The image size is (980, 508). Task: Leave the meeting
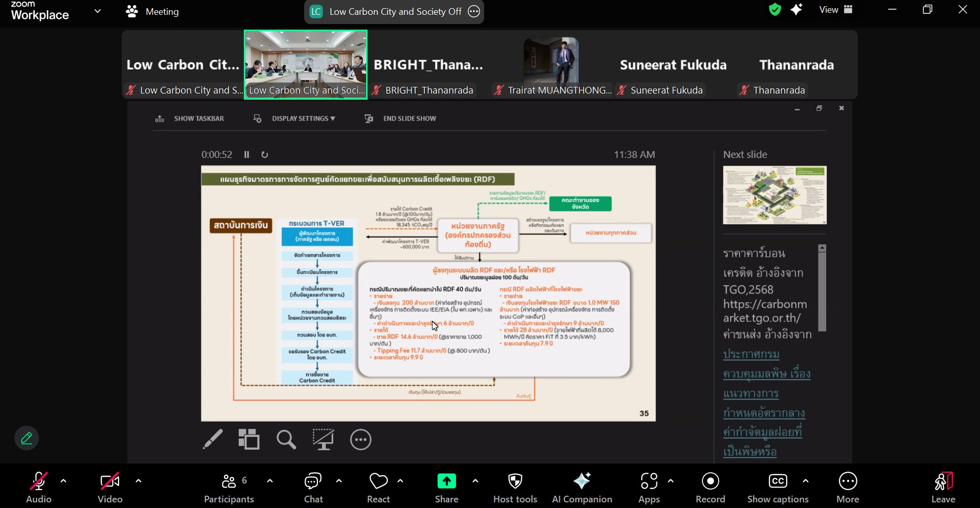tap(943, 488)
